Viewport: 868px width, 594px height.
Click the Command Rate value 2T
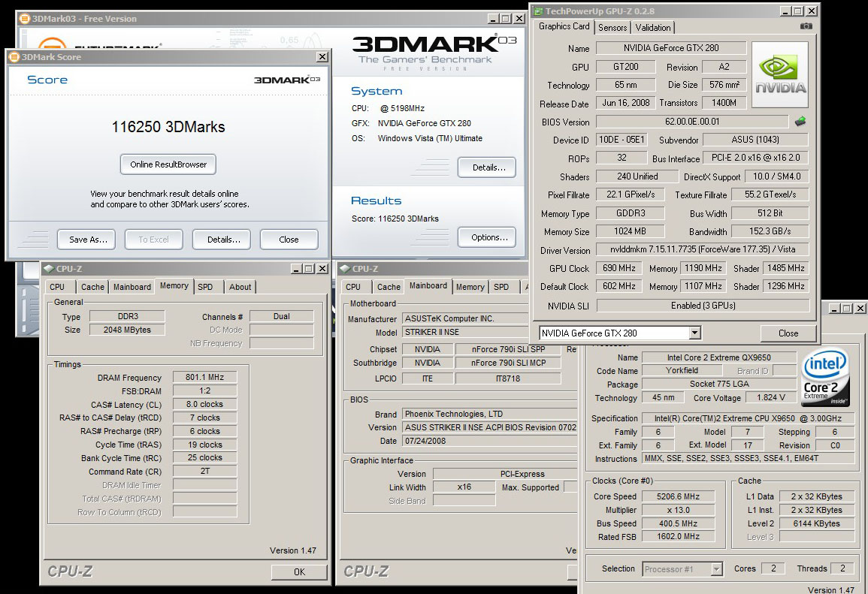[x=205, y=471]
